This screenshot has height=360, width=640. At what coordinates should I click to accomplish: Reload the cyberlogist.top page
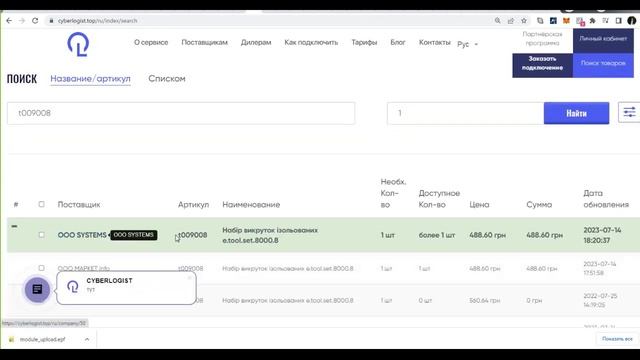coord(35,20)
